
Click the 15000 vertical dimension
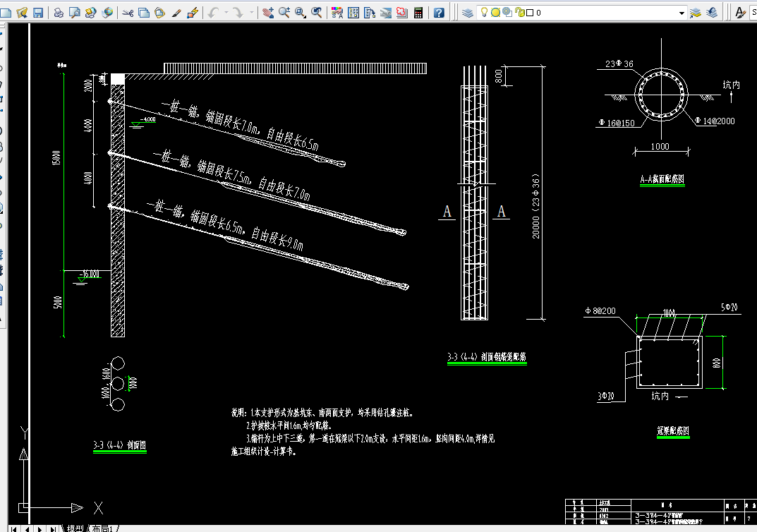[x=56, y=158]
